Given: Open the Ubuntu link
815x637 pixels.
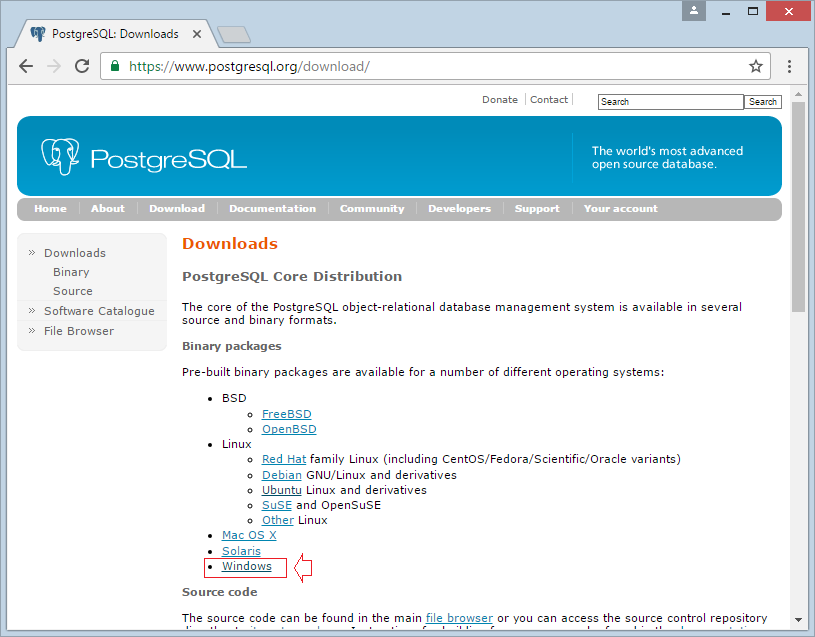Looking at the screenshot, I should point(282,490).
